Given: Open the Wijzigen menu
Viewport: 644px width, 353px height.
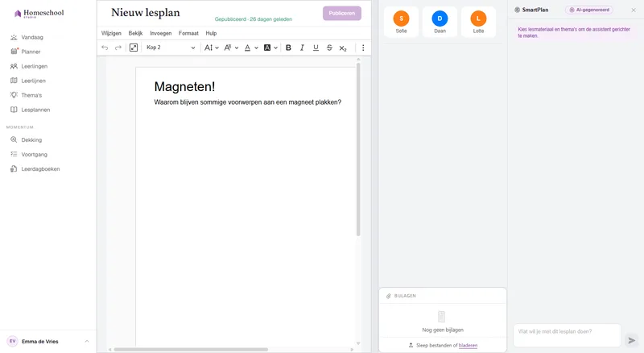Looking at the screenshot, I should (x=111, y=33).
